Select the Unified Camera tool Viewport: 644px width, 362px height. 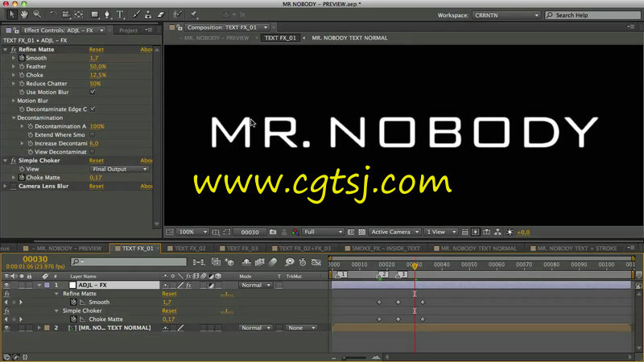point(66,14)
